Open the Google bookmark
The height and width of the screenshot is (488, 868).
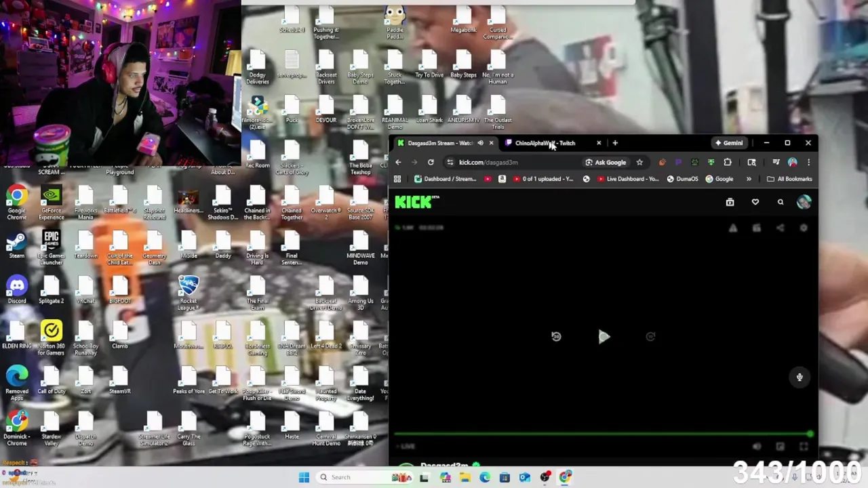click(719, 179)
